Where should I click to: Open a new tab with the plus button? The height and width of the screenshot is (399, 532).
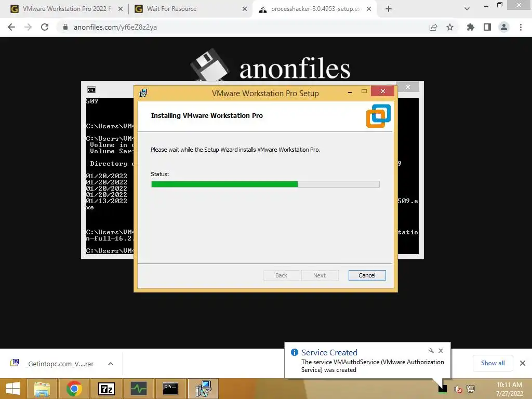pos(389,9)
